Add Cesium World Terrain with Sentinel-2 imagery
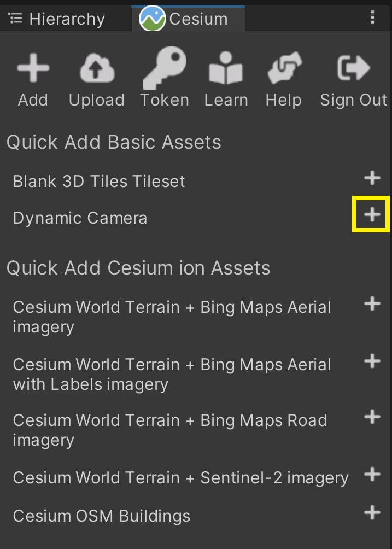The height and width of the screenshot is (549, 392). click(372, 474)
